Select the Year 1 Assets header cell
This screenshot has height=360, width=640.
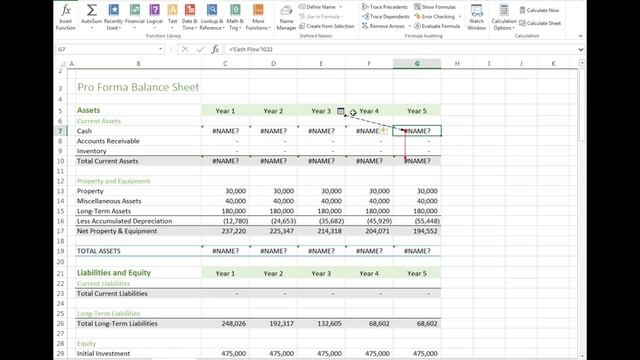click(x=225, y=111)
